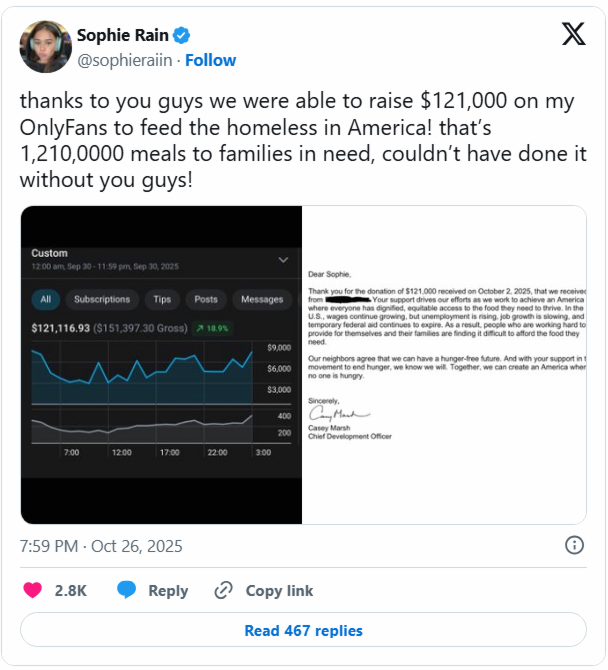
Task: Expand the Custom date range chevron
Action: (282, 259)
